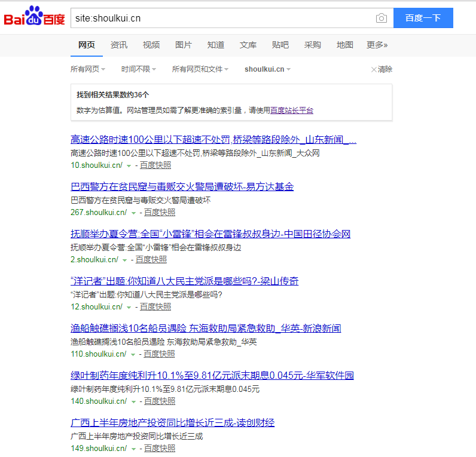Open the shoulkui.cn site filter dropdown
The height and width of the screenshot is (457, 476).
click(x=267, y=69)
